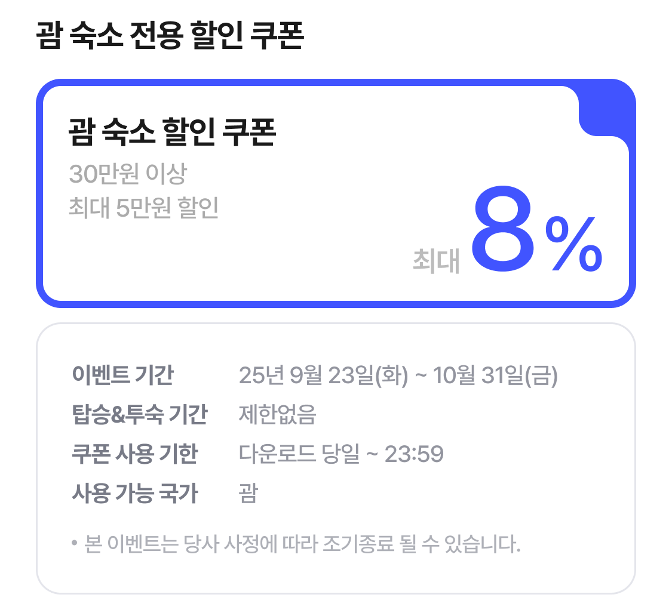Select the coupon title 괌 숙소 할인 쿠폰
Viewport: 672px width, 616px height.
pyautogui.click(x=173, y=133)
